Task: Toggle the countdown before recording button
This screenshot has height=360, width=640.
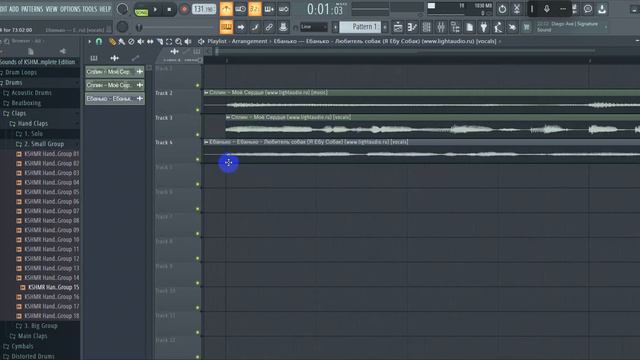Action: point(254,9)
